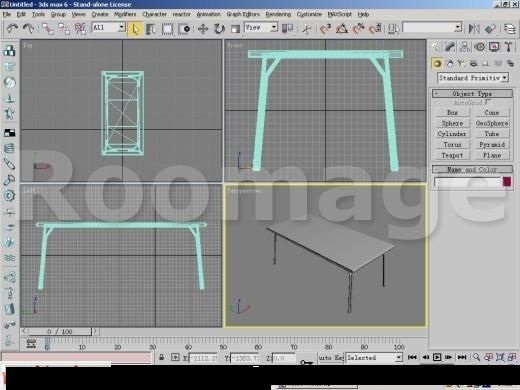Viewport: 520px width, 390px height.
Task: Click the object name field
Action: click(x=467, y=182)
